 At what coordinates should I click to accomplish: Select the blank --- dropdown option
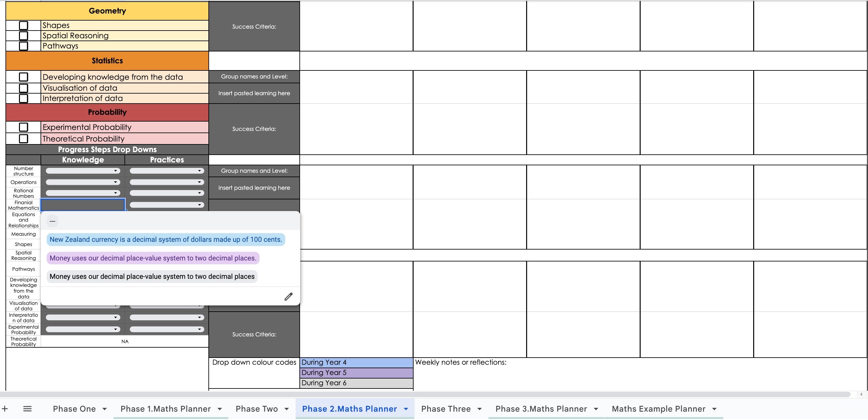[52, 221]
